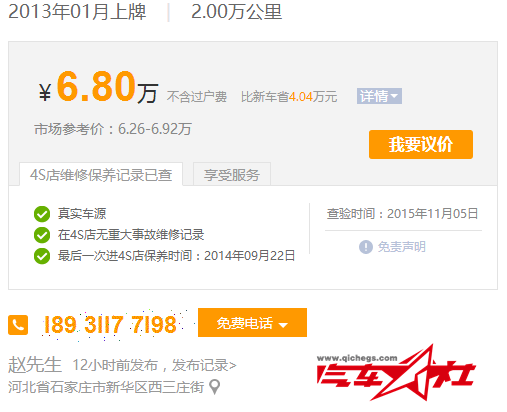The width and height of the screenshot is (507, 412).
Task: Switch to the 享受服务 tab
Action: click(x=232, y=174)
